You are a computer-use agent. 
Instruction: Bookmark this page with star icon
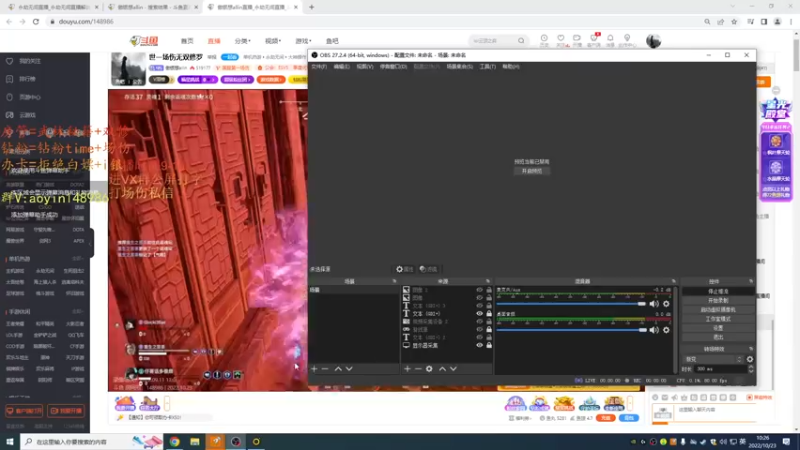[734, 21]
